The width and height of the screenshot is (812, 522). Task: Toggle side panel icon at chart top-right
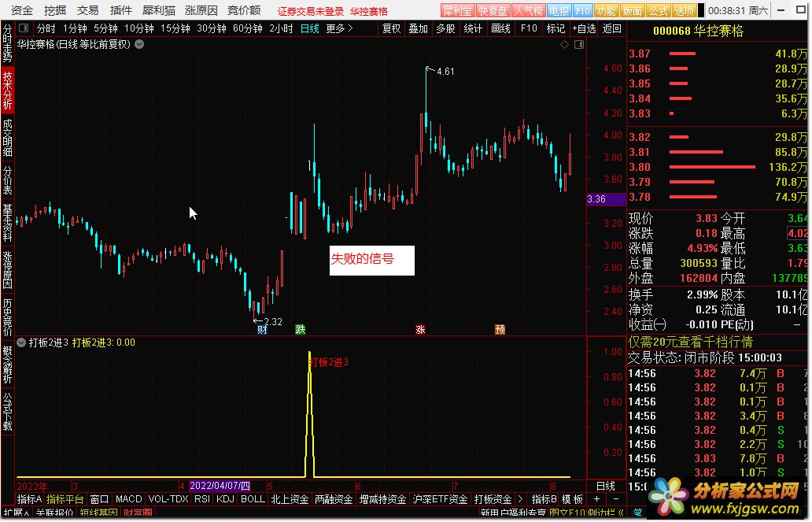(x=579, y=45)
